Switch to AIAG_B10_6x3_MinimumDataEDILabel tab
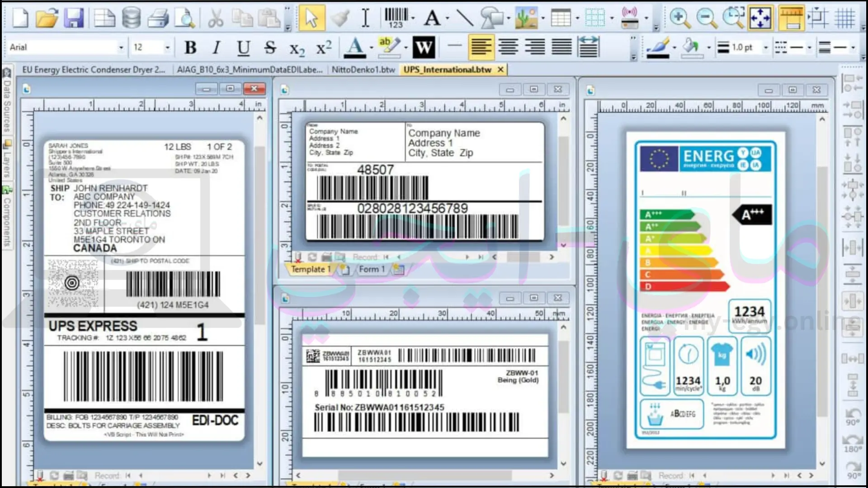868x488 pixels. click(x=250, y=70)
